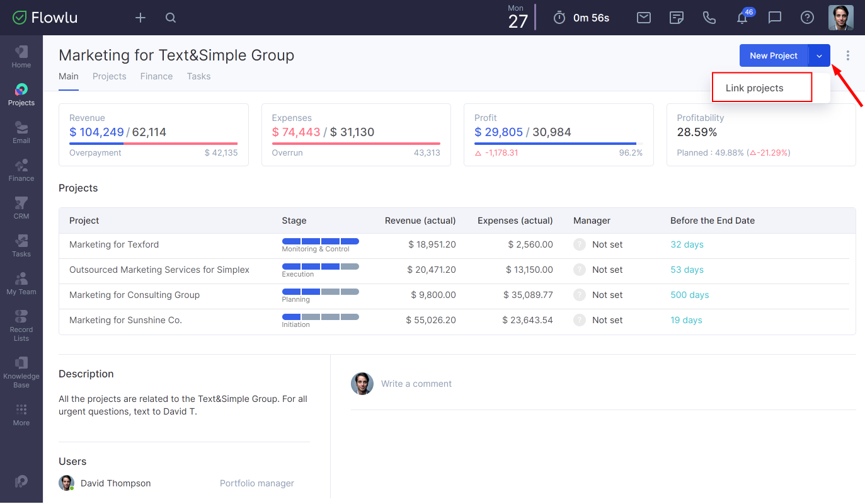Switch to the Tasks tab
The width and height of the screenshot is (865, 504).
coord(198,76)
